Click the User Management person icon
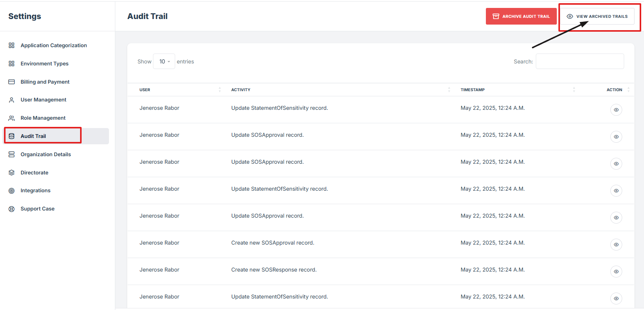Screen dimensions: 644x310 tap(11, 100)
